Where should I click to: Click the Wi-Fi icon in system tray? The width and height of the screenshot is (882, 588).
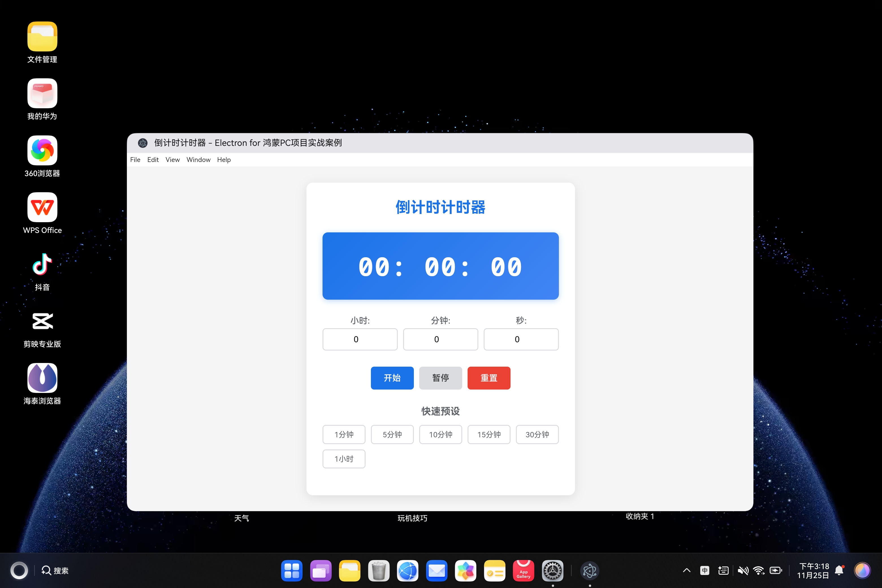(x=759, y=570)
